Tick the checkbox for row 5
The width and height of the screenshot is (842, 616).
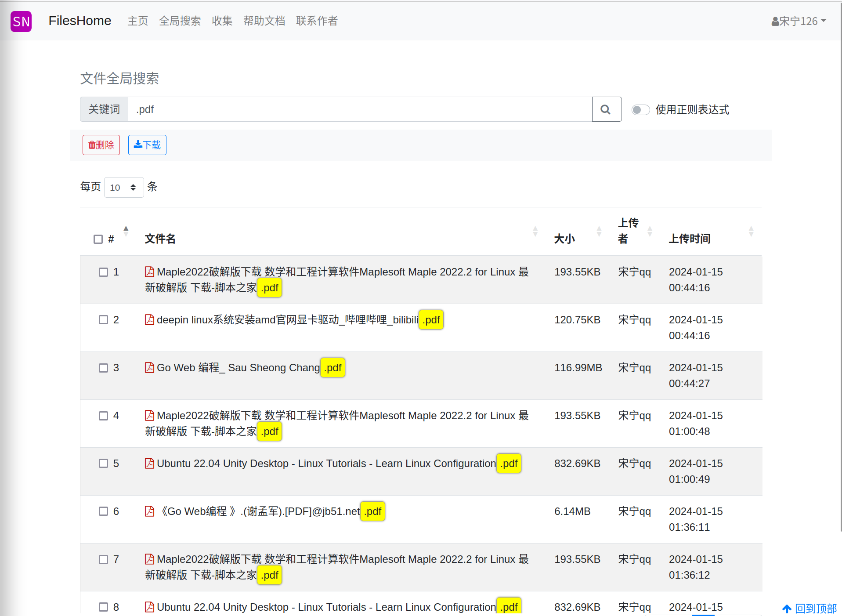[x=103, y=464]
